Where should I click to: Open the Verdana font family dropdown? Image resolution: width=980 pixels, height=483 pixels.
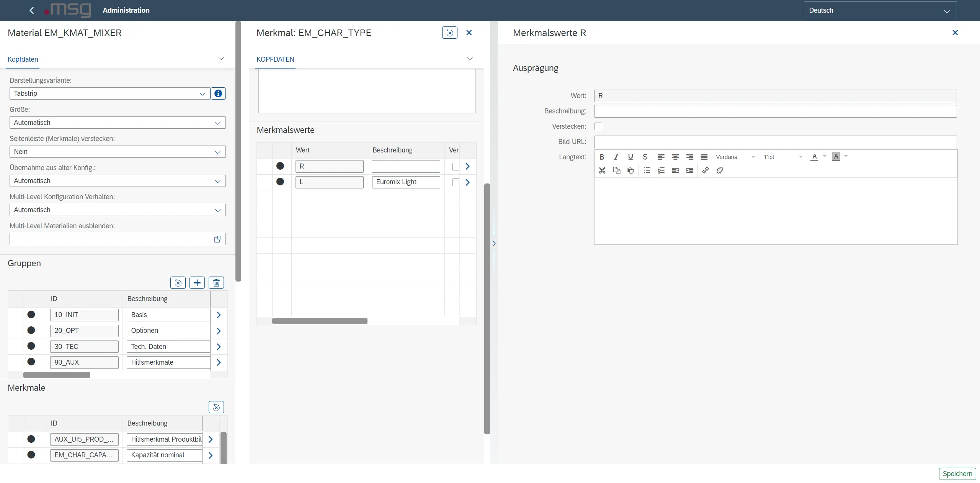(x=735, y=157)
